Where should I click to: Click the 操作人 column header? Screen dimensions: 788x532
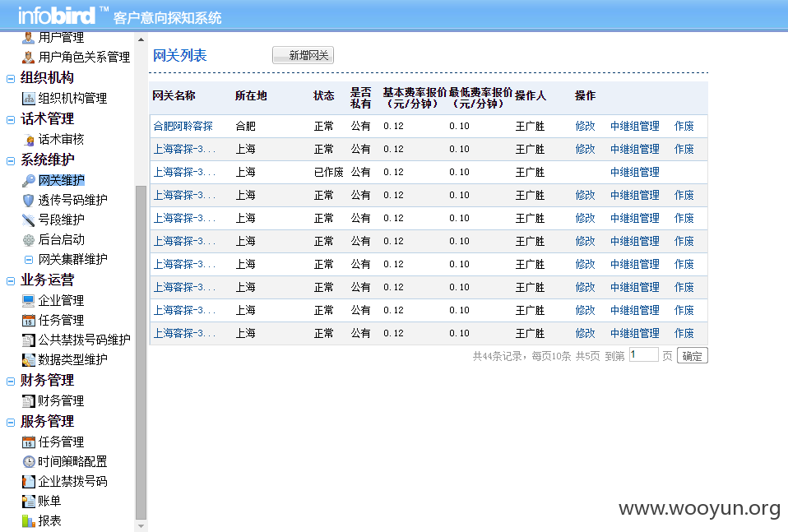click(531, 96)
